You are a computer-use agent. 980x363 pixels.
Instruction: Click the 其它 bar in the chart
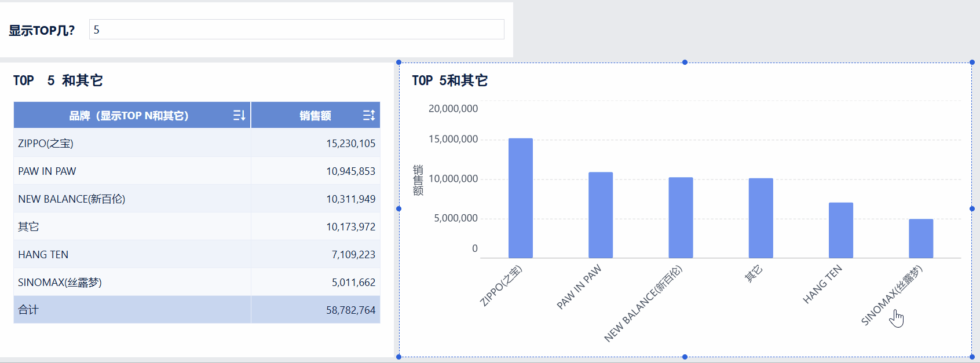760,218
